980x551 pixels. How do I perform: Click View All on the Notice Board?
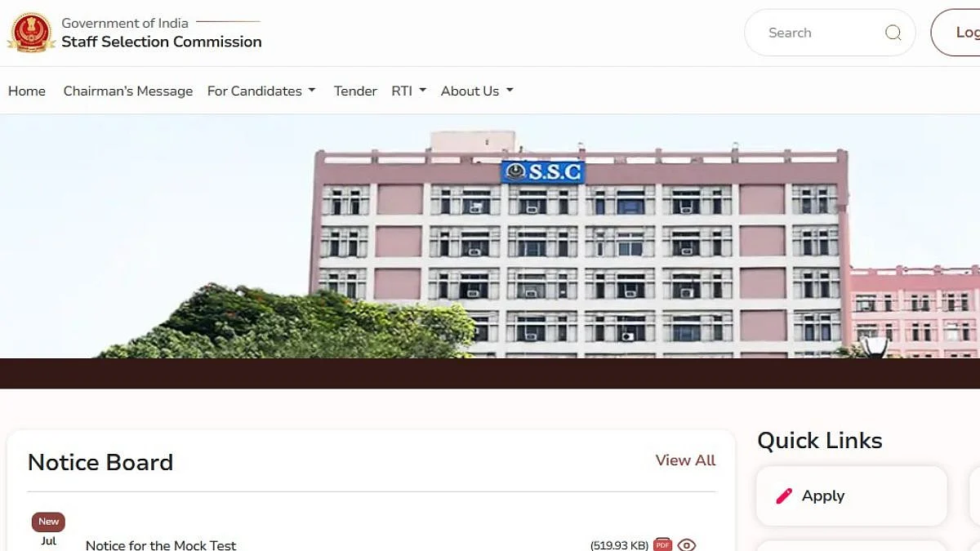[x=685, y=460]
